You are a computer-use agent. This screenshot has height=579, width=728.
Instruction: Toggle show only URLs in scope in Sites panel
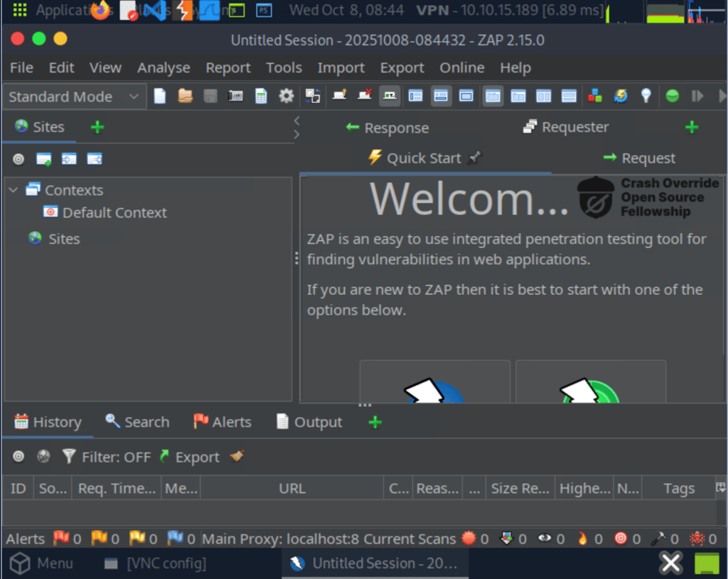coord(18,159)
